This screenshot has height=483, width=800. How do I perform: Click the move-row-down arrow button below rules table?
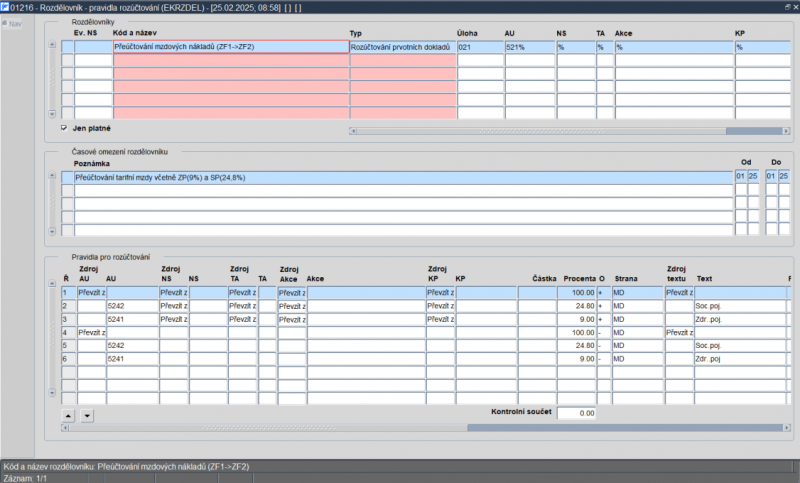point(87,416)
